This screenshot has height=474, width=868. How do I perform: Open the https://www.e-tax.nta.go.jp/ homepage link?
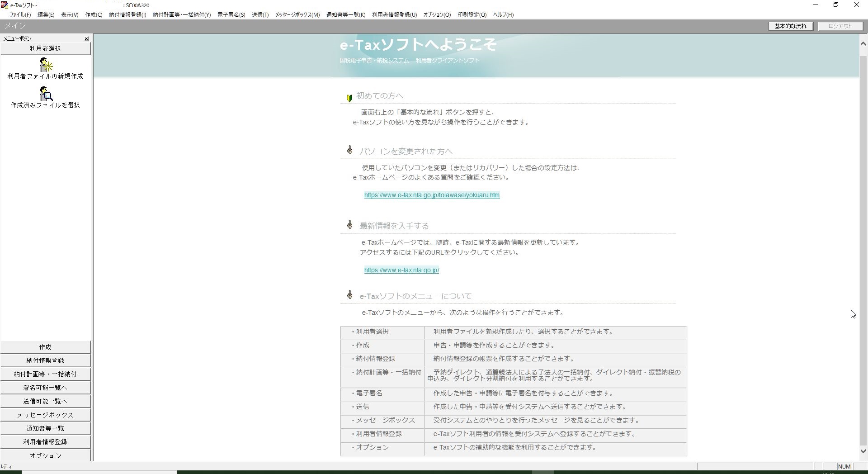point(401,270)
